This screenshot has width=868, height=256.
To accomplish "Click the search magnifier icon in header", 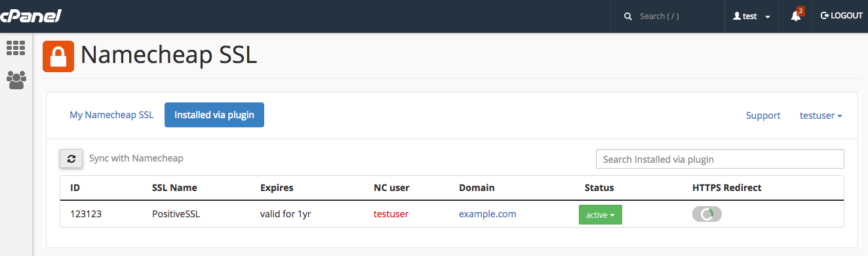I will click(x=628, y=16).
